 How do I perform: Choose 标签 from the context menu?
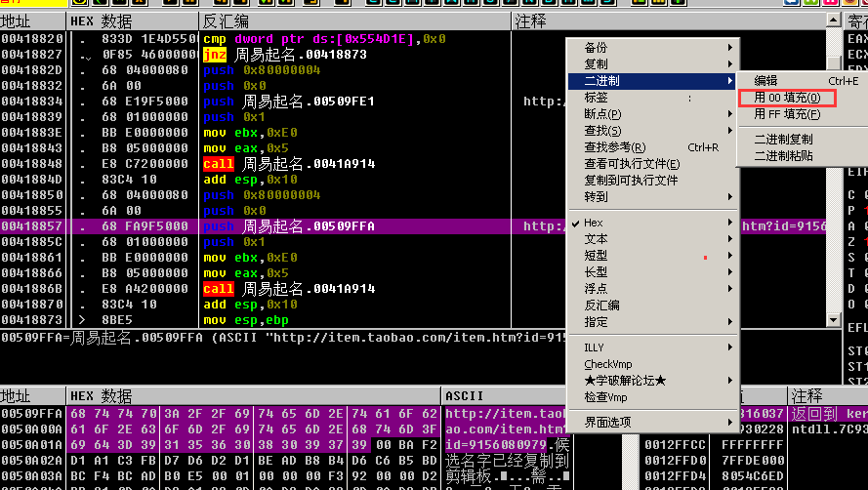pyautogui.click(x=653, y=98)
